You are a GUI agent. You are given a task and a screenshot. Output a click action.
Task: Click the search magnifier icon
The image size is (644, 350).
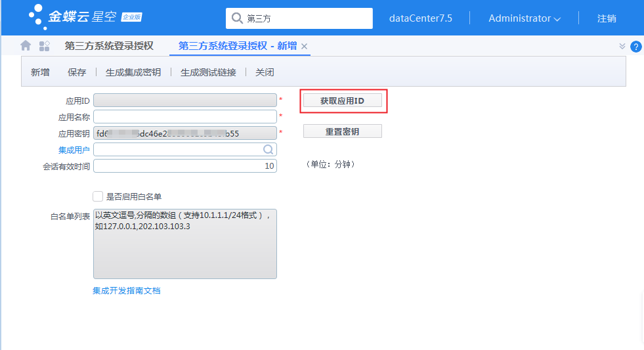(x=238, y=18)
